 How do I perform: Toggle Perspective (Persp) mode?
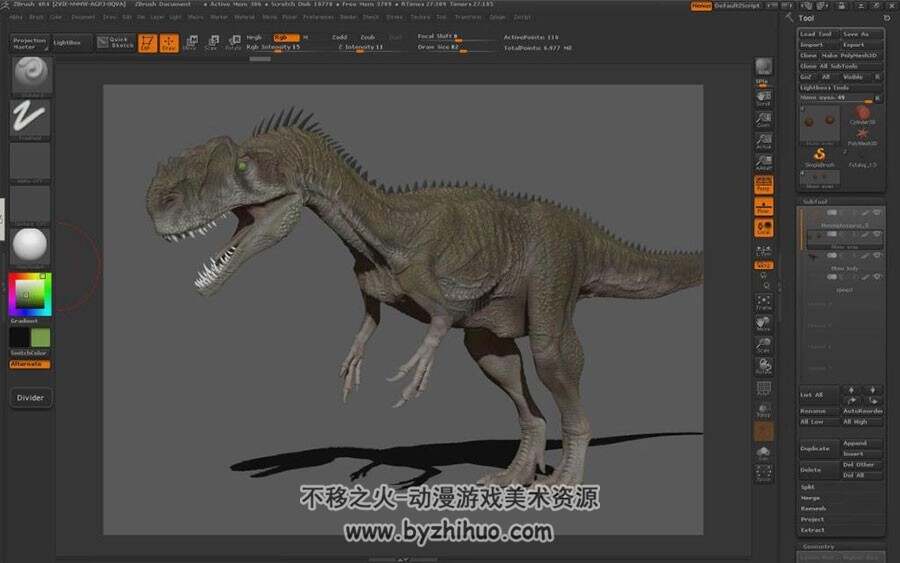click(x=763, y=185)
